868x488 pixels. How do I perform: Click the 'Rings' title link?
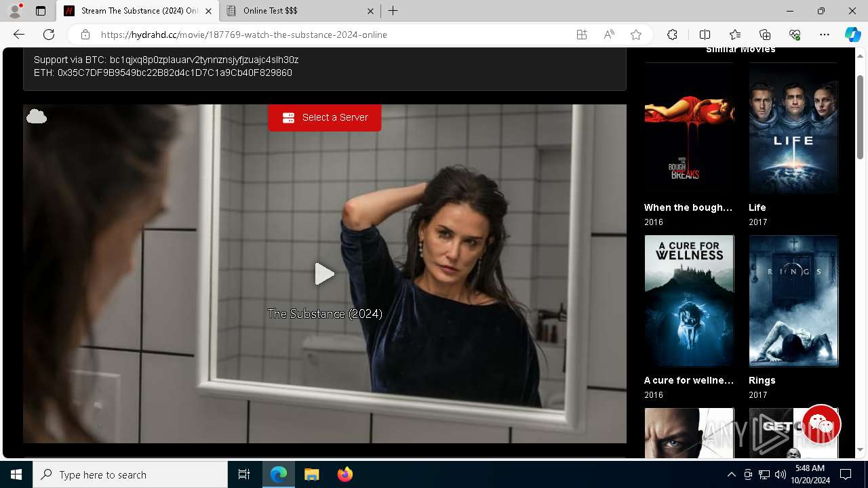(762, 380)
